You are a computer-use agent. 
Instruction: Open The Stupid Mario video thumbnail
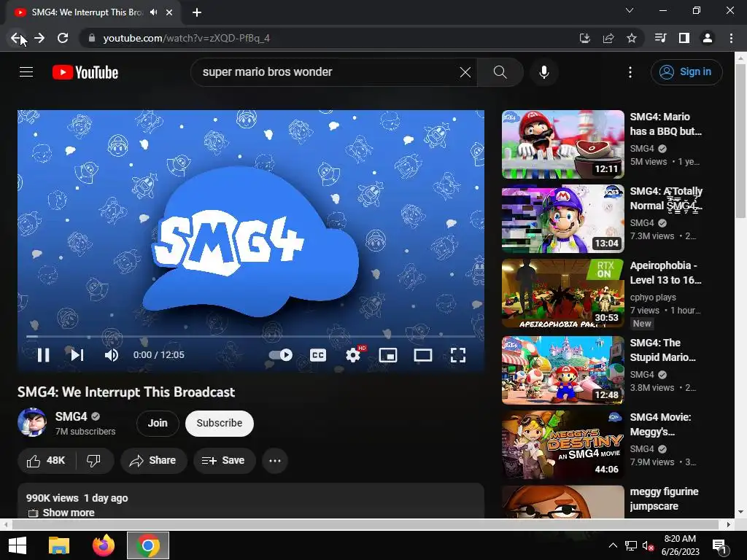(562, 370)
